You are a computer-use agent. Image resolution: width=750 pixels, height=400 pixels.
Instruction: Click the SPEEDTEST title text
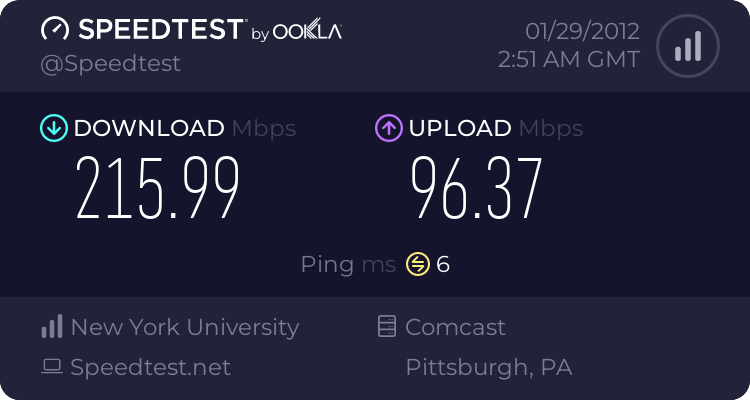[158, 30]
